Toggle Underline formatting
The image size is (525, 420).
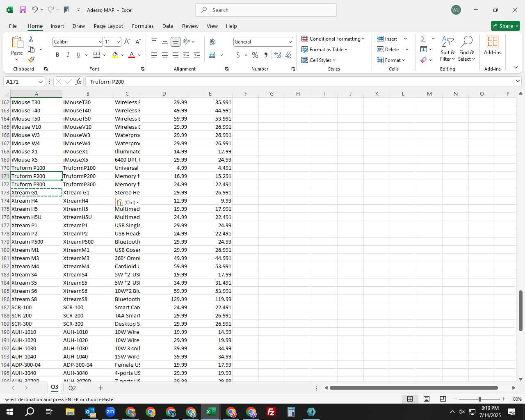78,55
